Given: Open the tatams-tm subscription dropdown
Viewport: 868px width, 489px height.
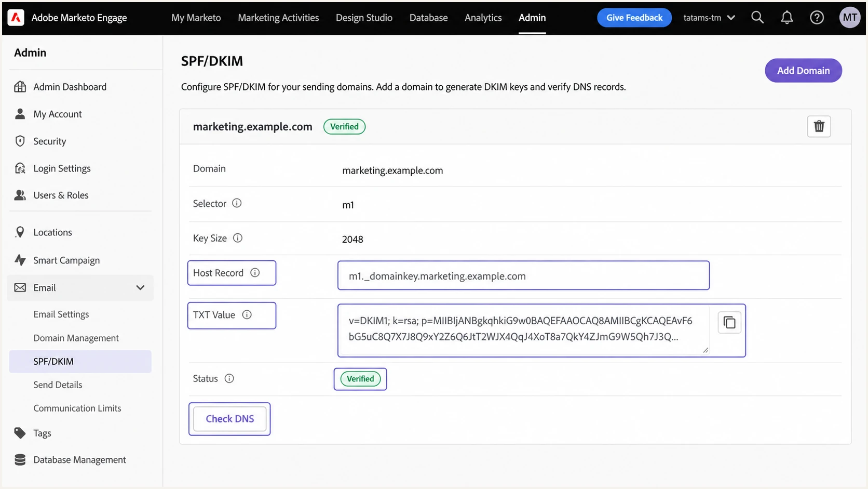Looking at the screenshot, I should coord(709,18).
